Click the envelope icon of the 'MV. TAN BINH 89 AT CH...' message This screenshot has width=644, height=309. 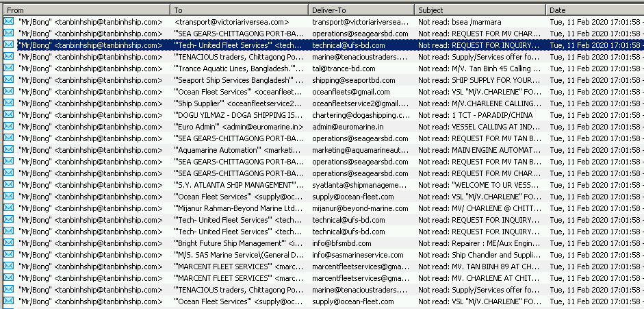tap(9, 267)
